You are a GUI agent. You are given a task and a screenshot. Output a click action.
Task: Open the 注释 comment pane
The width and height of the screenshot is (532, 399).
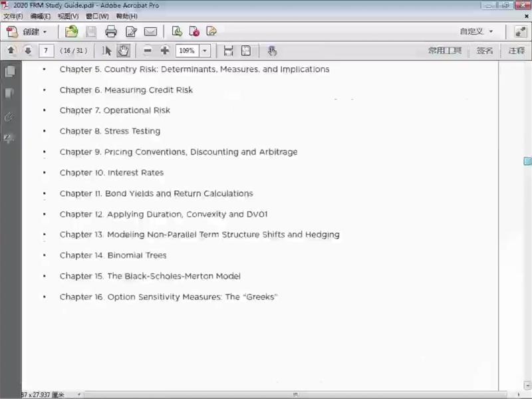(516, 51)
